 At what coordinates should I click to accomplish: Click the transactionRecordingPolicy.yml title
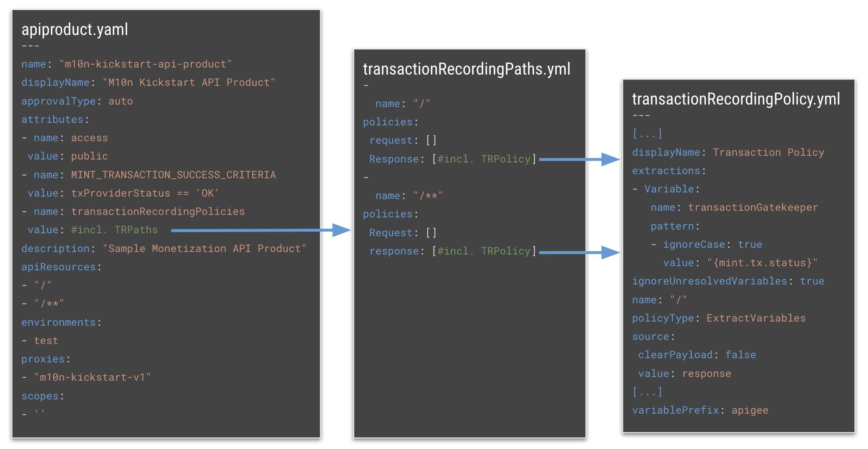[736, 99]
